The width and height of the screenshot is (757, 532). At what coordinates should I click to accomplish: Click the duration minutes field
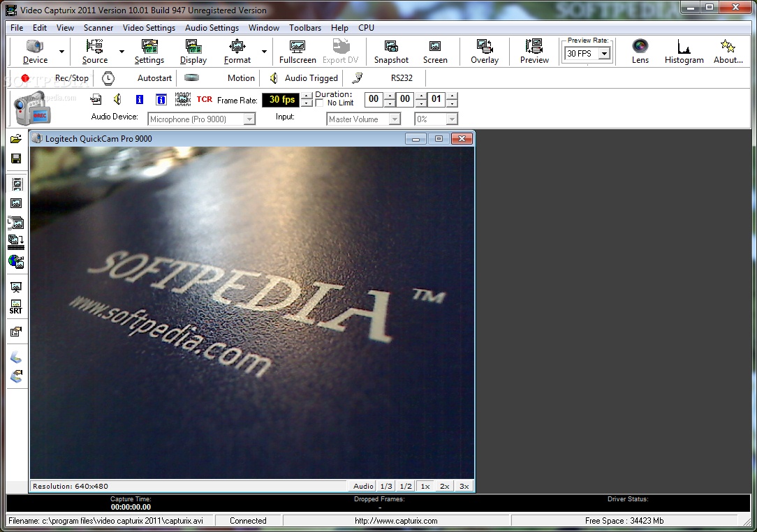pyautogui.click(x=405, y=99)
